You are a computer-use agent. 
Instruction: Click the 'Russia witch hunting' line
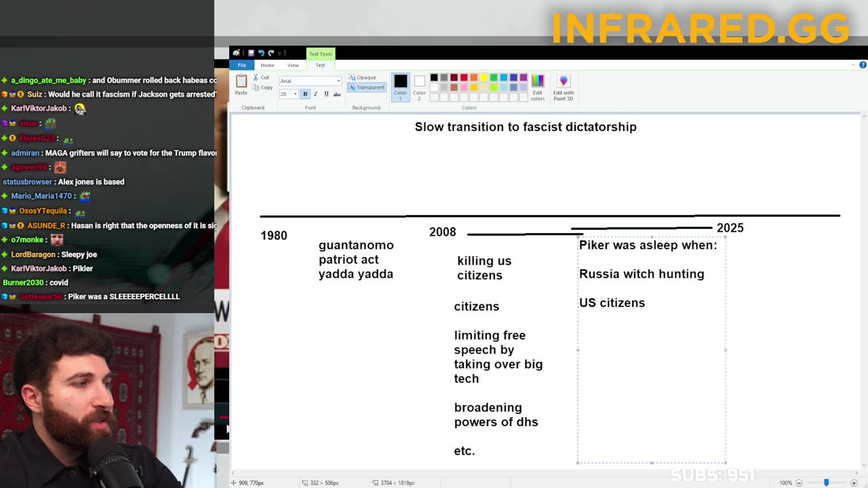[642, 274]
